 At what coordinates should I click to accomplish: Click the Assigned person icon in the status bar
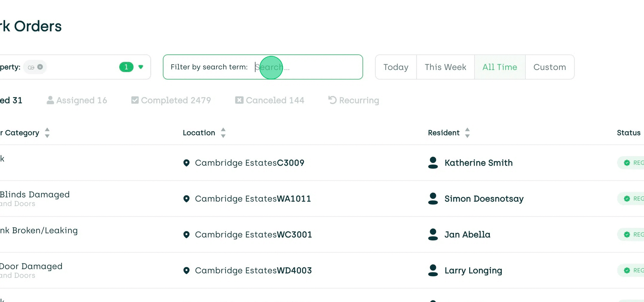point(50,100)
